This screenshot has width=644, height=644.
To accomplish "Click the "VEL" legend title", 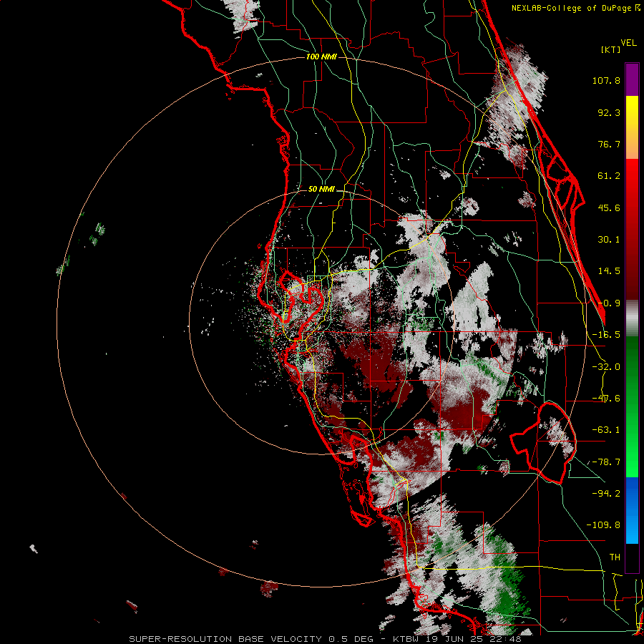I will [628, 43].
